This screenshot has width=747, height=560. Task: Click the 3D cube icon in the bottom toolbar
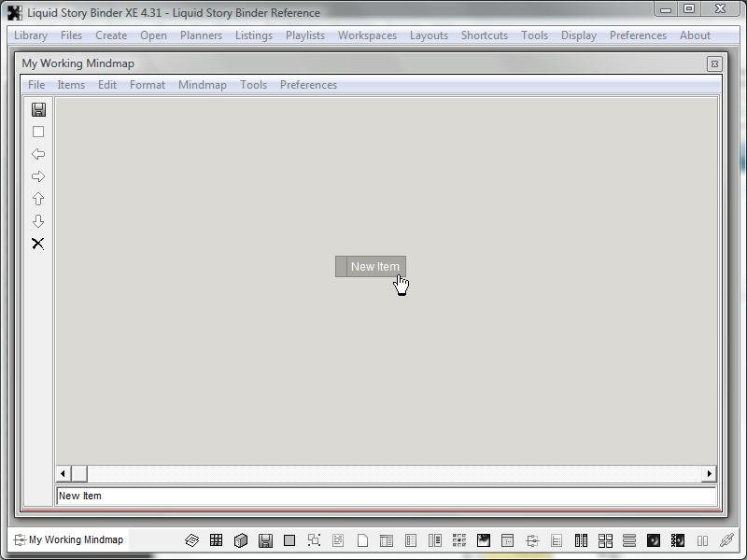[x=241, y=540]
